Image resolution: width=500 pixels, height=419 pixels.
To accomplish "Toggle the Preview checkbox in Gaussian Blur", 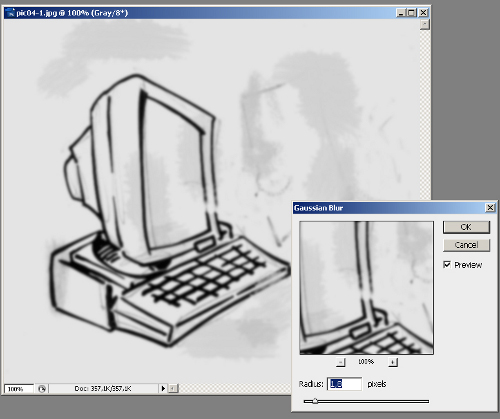I will click(x=447, y=265).
